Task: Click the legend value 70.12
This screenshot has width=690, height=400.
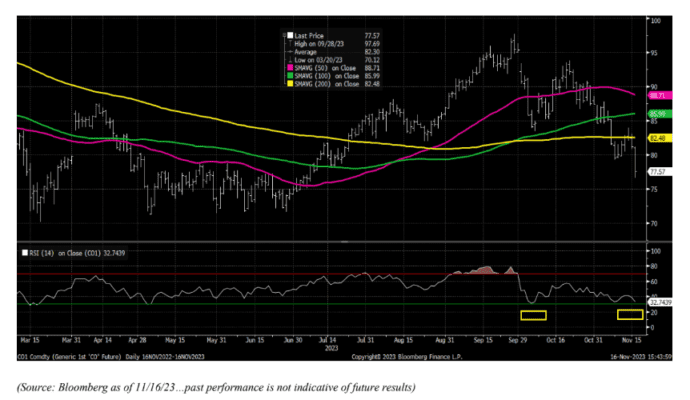Action: point(372,60)
